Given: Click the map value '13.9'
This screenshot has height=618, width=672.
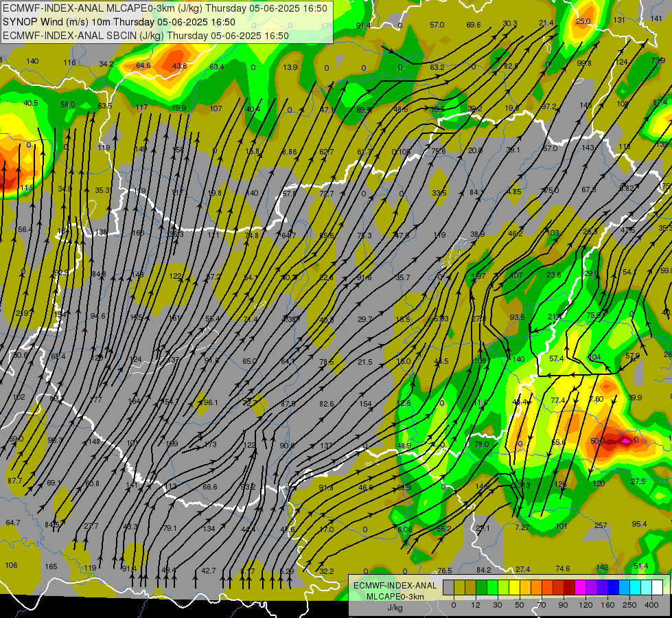Looking at the screenshot, I should coord(290,67).
